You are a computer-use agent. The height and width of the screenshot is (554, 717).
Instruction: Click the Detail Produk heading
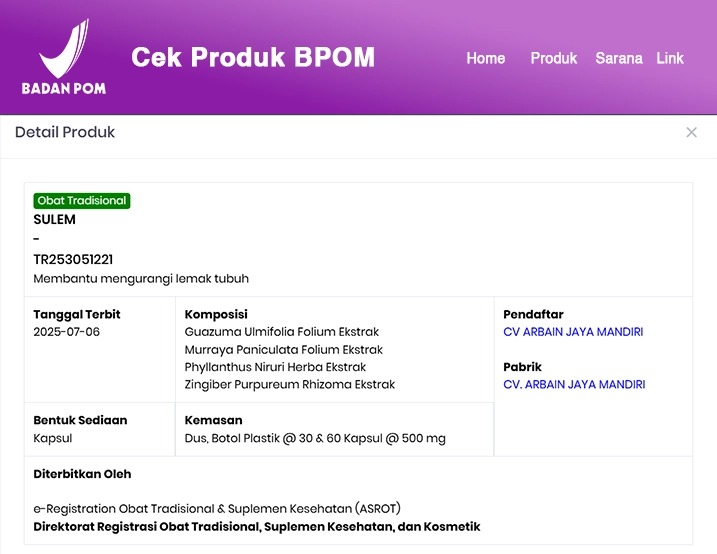pos(65,132)
